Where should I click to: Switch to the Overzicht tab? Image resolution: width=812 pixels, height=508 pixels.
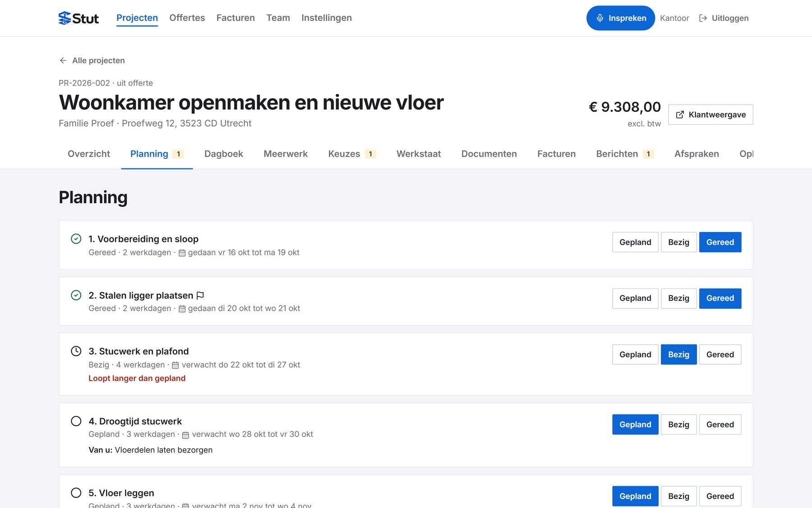89,154
